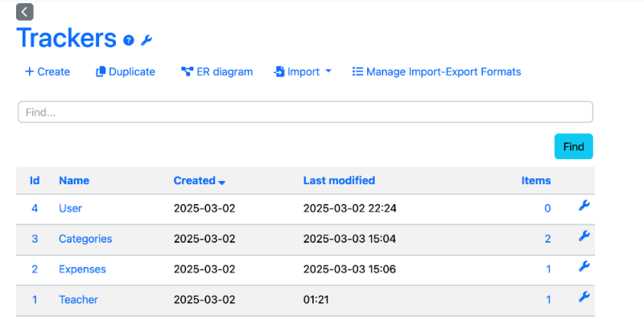Open the help icon next to Trackers
The height and width of the screenshot is (328, 644).
[129, 40]
